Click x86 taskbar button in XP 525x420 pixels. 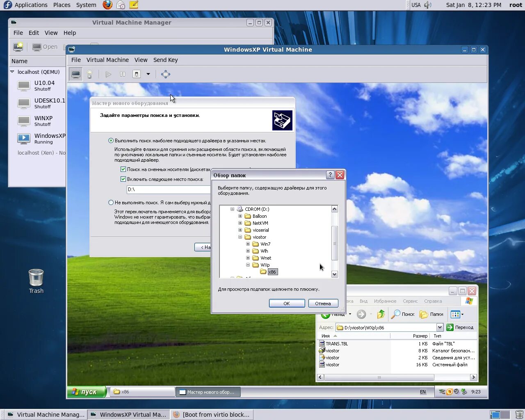142,392
